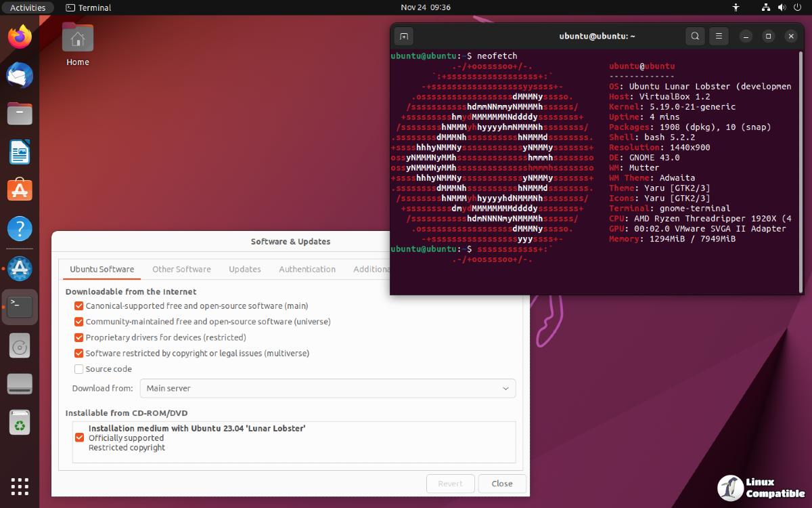Enable the Source code checkbox

pos(79,369)
